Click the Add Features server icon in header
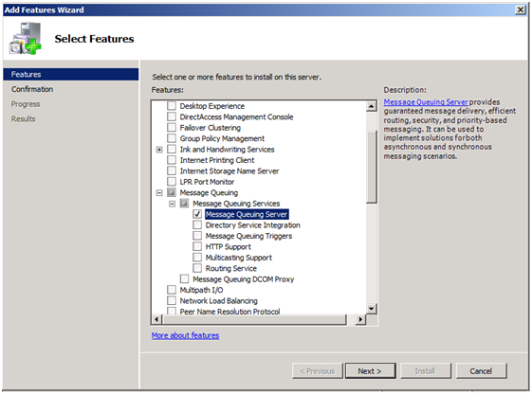 [x=26, y=38]
